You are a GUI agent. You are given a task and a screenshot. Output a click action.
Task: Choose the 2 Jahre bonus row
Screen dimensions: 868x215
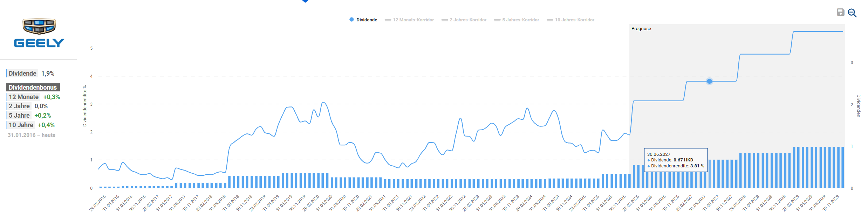click(28, 106)
